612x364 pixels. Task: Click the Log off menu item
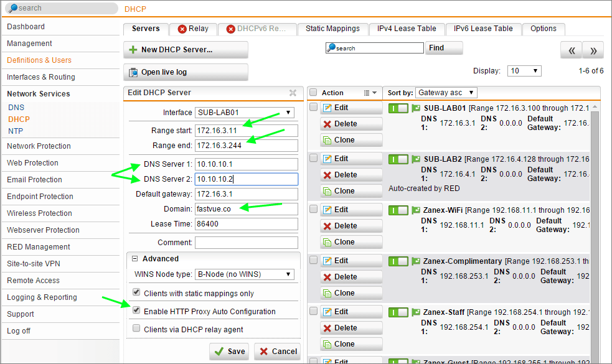click(x=18, y=331)
